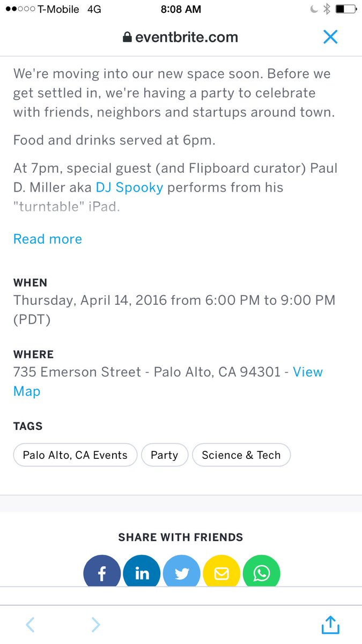
Task: Expand description with Read more
Action: [x=48, y=239]
